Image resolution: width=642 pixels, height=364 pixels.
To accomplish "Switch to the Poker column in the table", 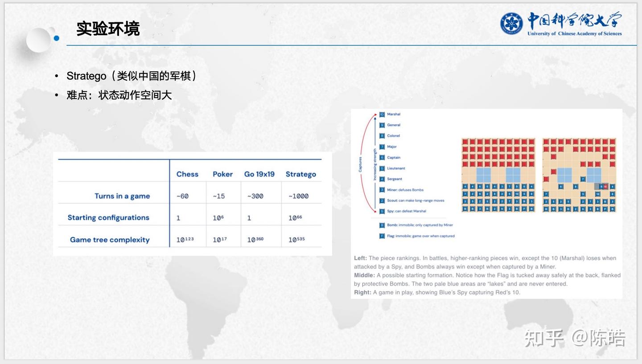I will tap(222, 174).
